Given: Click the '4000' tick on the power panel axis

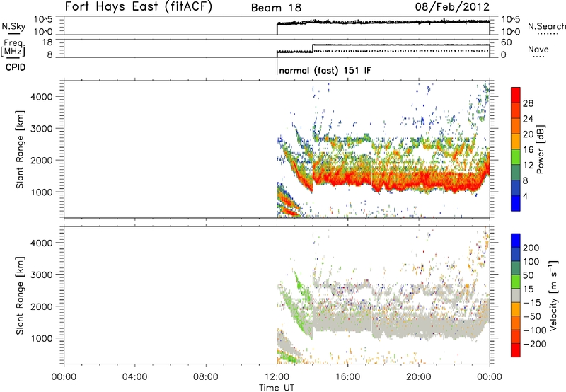Looking at the screenshot, I should [42, 97].
